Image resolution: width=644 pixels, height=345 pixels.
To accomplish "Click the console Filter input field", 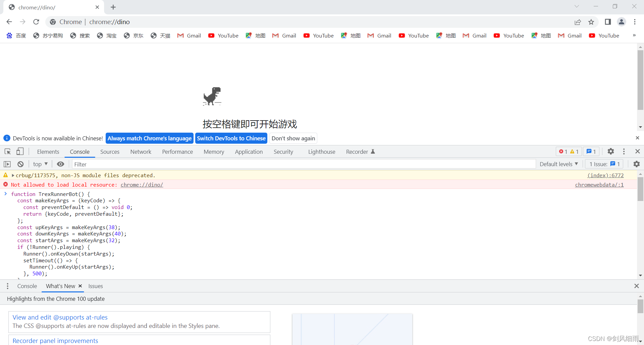I will (304, 164).
